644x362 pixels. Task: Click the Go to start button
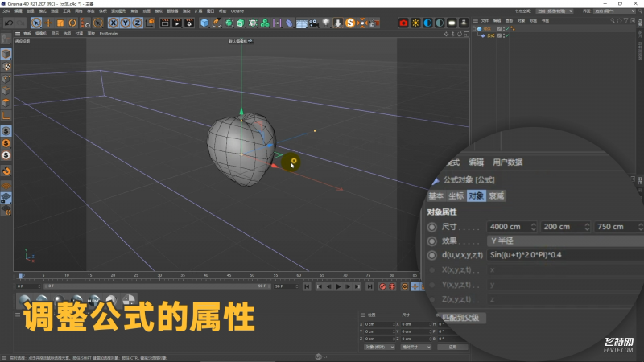[x=307, y=286]
